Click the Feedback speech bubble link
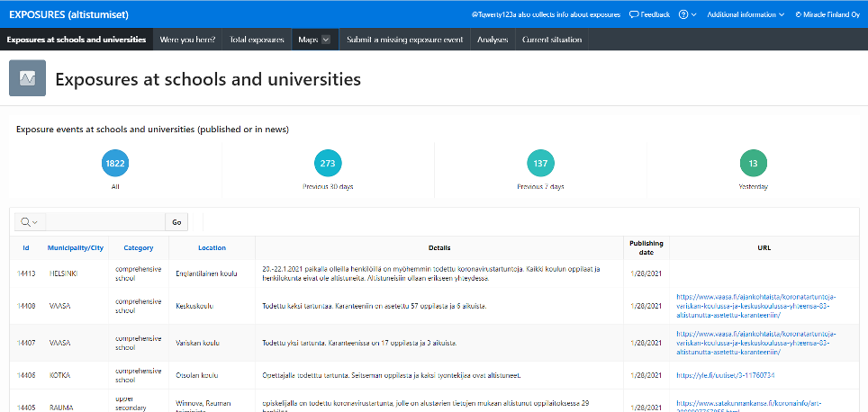The width and height of the screenshot is (868, 412). coord(649,14)
